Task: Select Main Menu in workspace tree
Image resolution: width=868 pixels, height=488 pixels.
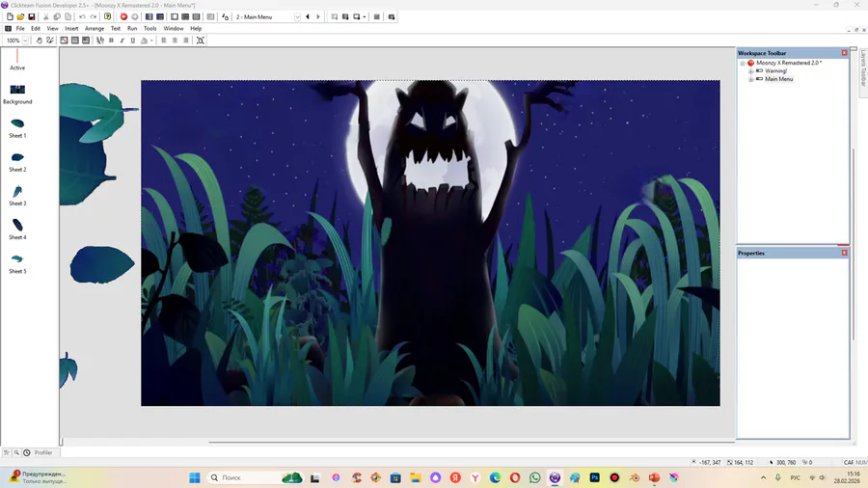Action: pyautogui.click(x=779, y=79)
